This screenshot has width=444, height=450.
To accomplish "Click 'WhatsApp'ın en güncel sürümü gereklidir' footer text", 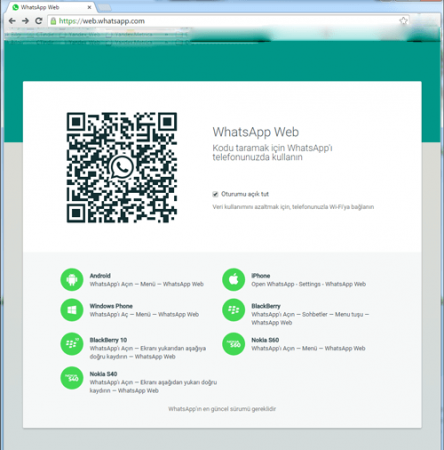I will pyautogui.click(x=222, y=409).
